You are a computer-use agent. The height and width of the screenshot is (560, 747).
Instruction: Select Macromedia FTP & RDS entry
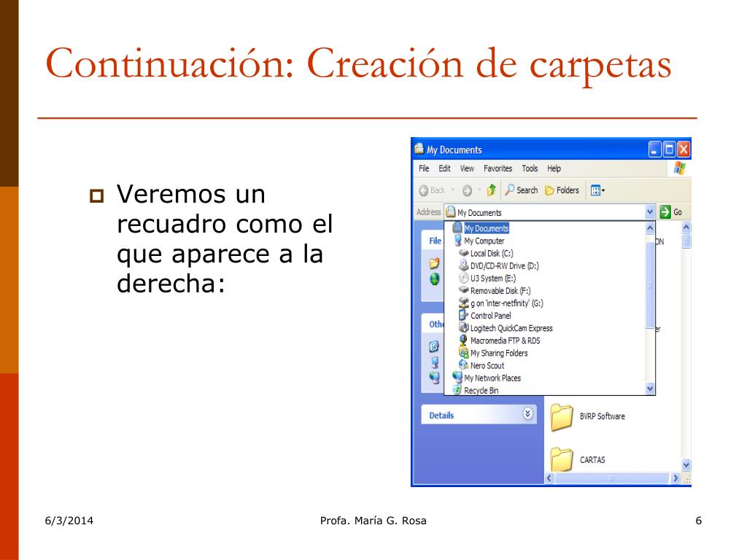[506, 341]
